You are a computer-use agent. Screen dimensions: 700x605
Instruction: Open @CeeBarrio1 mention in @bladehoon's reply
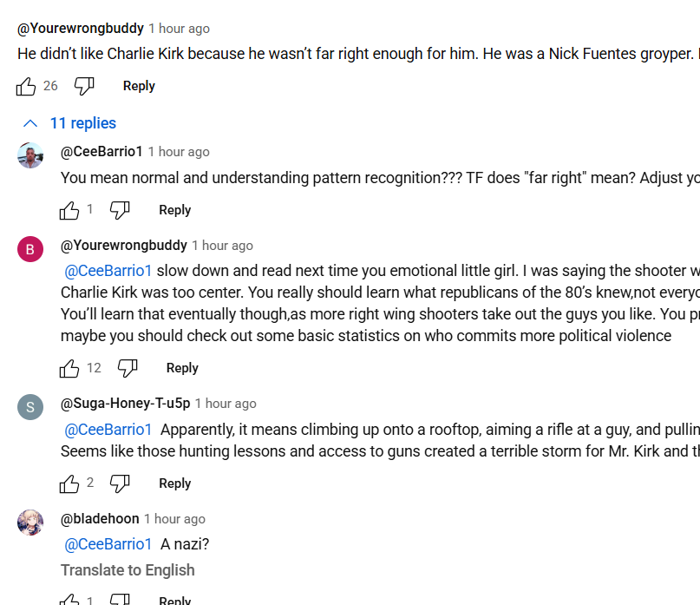[x=108, y=544]
